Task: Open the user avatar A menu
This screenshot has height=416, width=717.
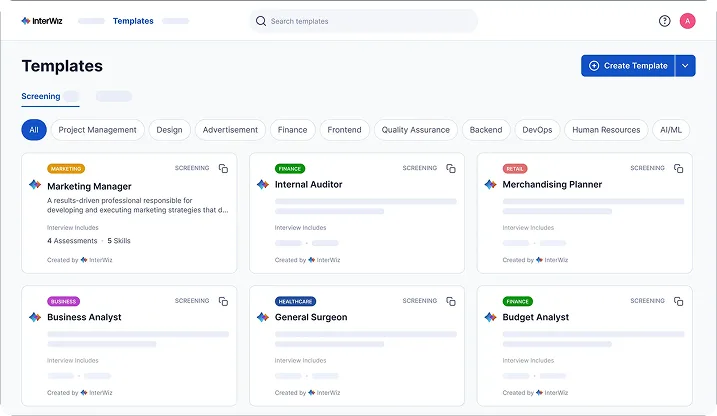Action: pos(687,21)
